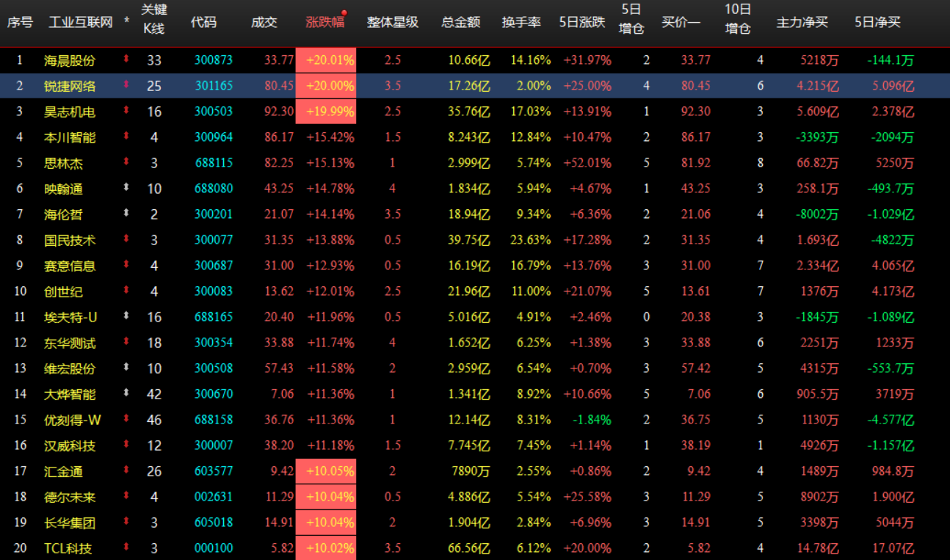
Task: Sort by the 序号 column header
Action: click(x=20, y=22)
